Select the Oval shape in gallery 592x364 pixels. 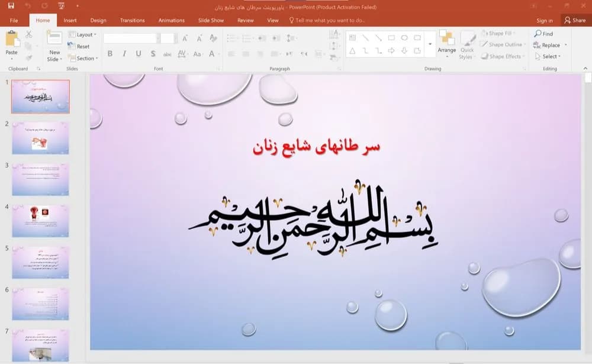[x=404, y=38]
